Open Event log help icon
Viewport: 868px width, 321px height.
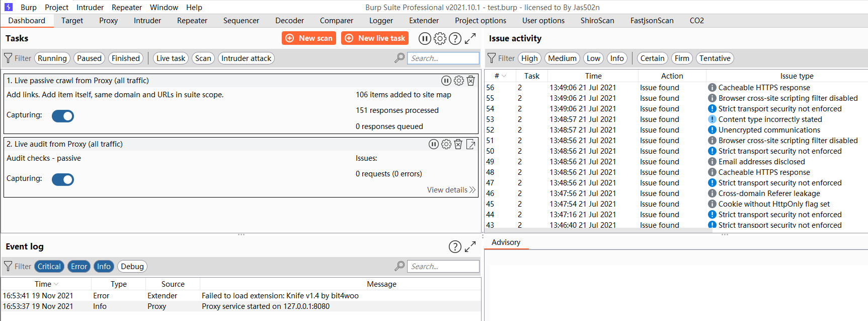pos(455,246)
